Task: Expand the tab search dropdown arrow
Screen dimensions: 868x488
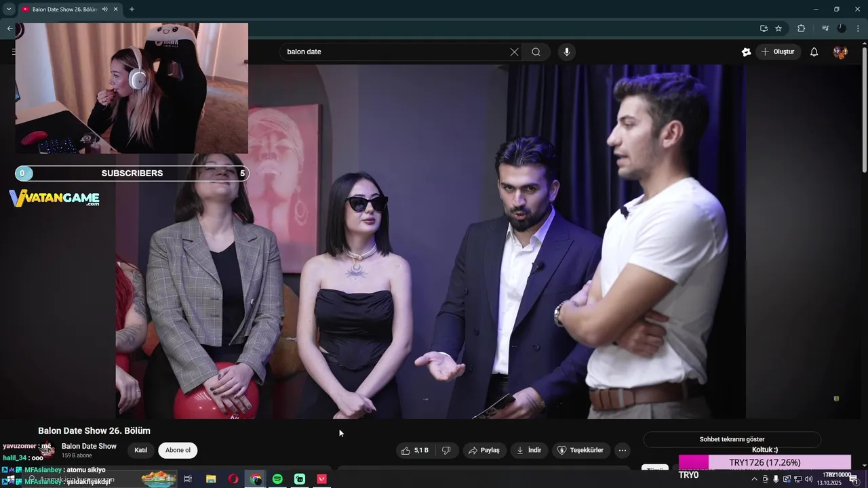Action: pos(9,9)
